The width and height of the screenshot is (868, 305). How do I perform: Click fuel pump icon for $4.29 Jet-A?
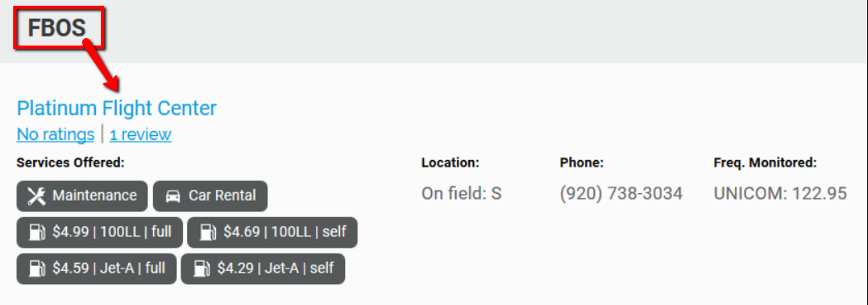201,269
